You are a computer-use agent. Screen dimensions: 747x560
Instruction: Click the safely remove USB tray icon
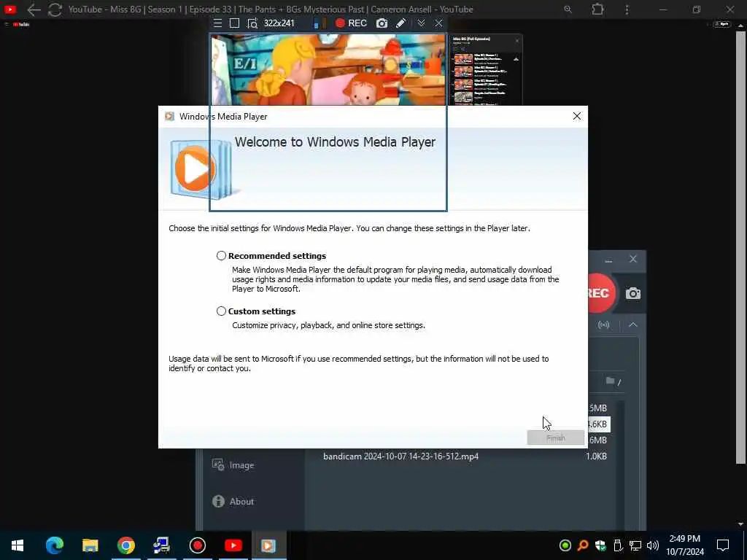618,545
